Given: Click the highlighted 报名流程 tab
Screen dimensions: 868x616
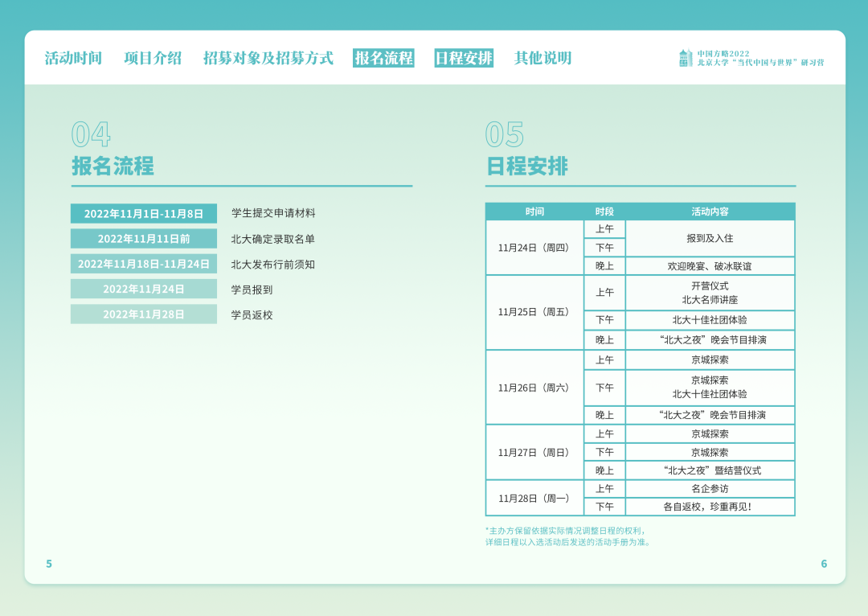Looking at the screenshot, I should pyautogui.click(x=383, y=58).
